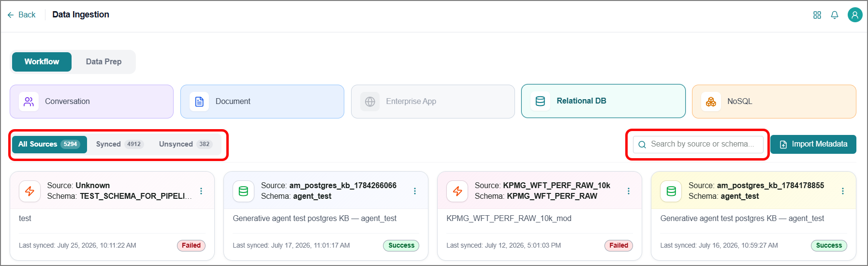Click the apps grid icon in header
This screenshot has width=868, height=266.
pyautogui.click(x=817, y=15)
